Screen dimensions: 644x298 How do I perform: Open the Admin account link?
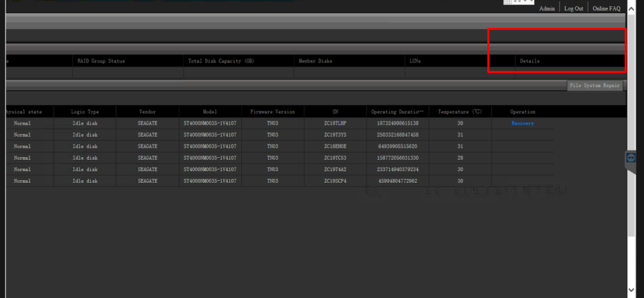click(x=547, y=8)
